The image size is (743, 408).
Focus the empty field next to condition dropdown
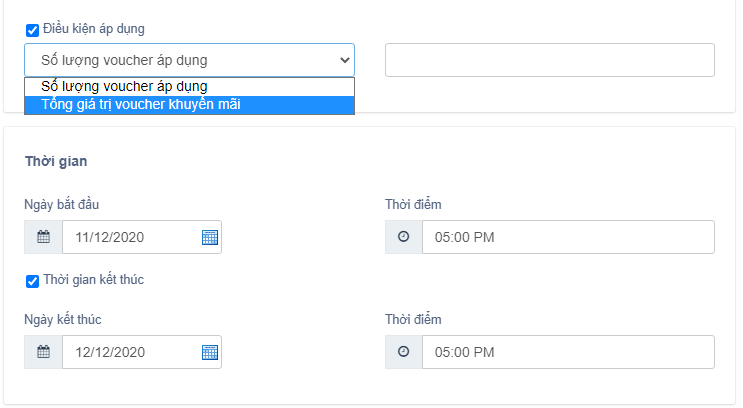point(549,60)
